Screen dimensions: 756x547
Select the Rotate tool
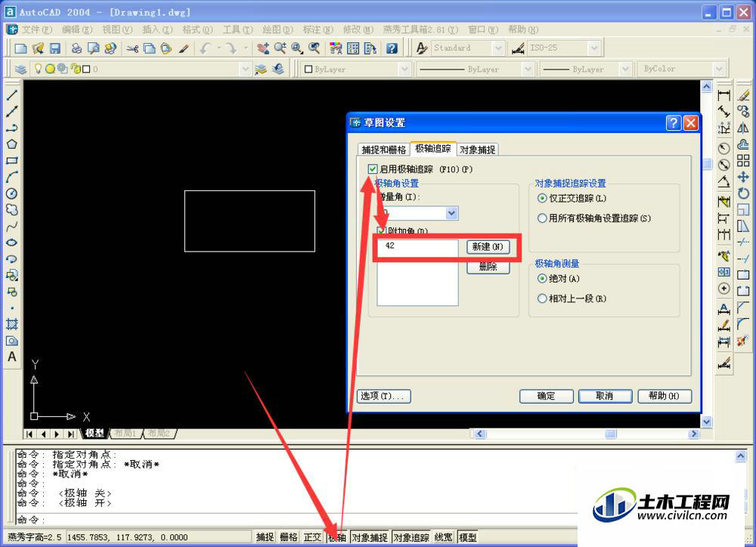click(x=743, y=193)
